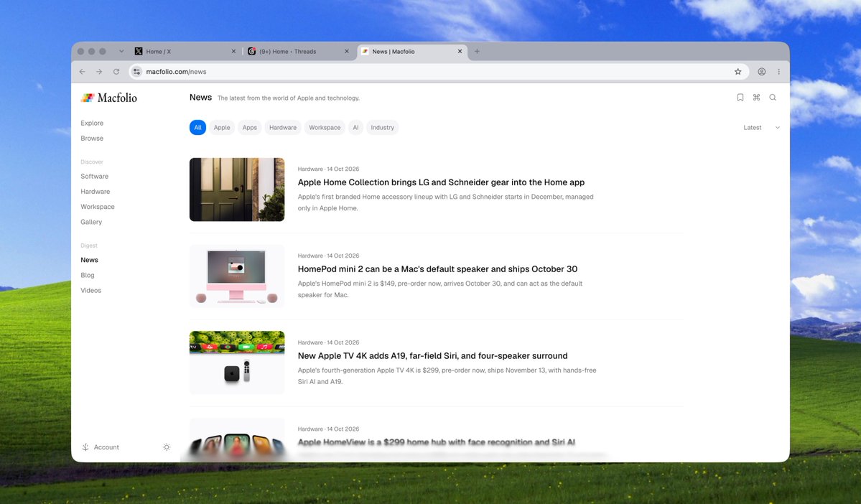The image size is (861, 504).
Task: Close the News | Macfolio tab
Action: pyautogui.click(x=460, y=52)
